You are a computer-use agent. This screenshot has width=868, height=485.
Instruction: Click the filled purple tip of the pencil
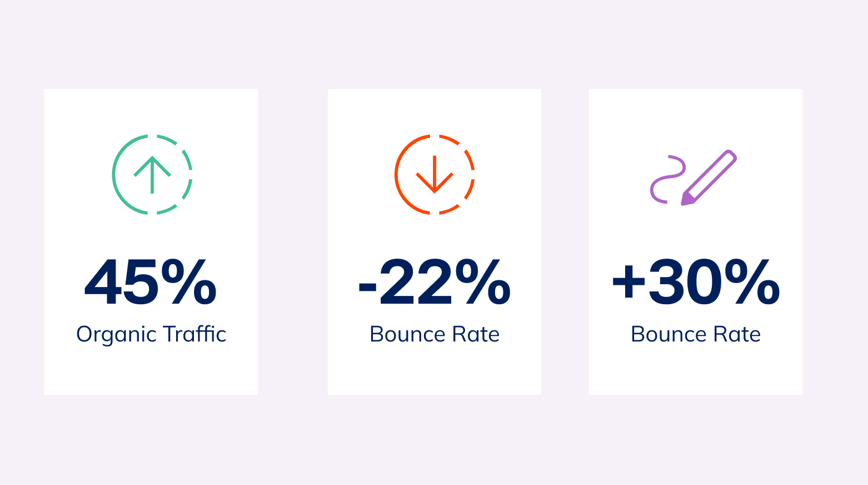click(x=687, y=199)
